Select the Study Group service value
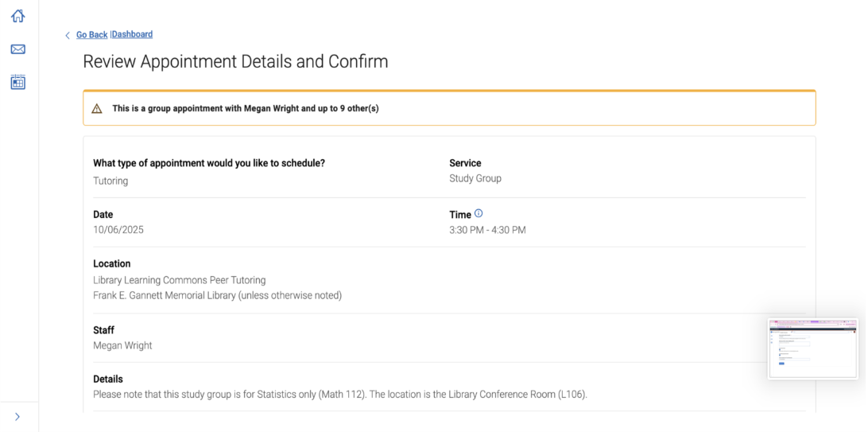 [x=475, y=178]
